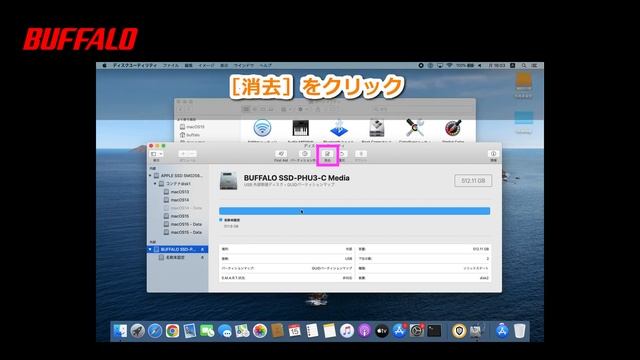This screenshot has width=640, height=360.
Task: Open Terminal from the Dock
Action: 434,331
